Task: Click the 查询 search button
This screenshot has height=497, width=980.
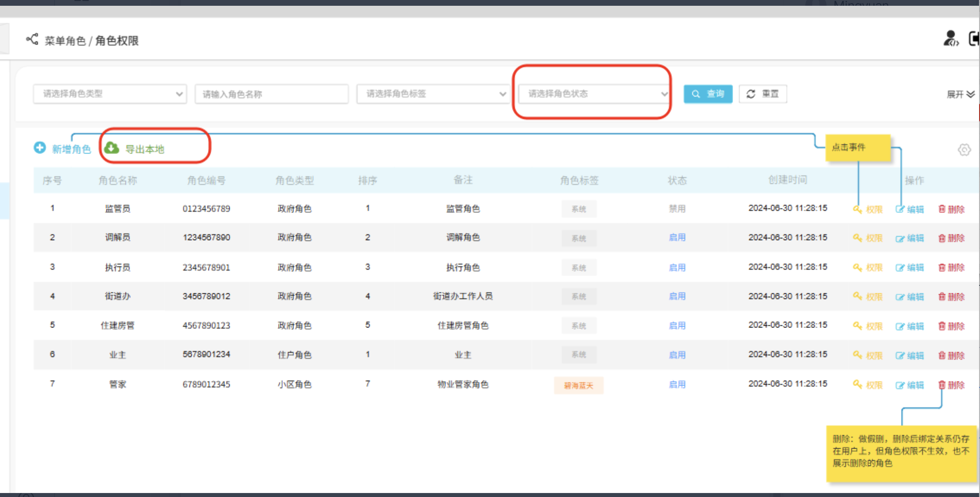Action: [x=708, y=94]
